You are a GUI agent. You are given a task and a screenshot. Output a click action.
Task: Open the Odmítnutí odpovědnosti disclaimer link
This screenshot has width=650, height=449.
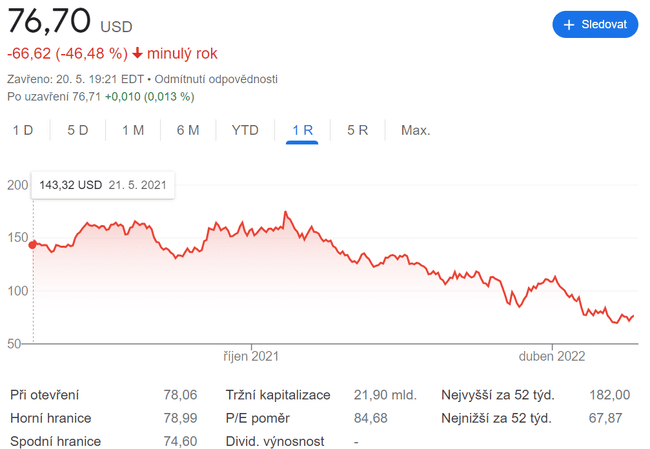point(216,79)
